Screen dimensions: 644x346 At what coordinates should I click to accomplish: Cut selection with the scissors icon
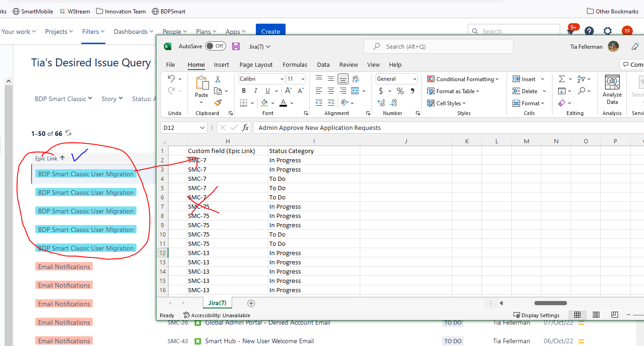[218, 79]
